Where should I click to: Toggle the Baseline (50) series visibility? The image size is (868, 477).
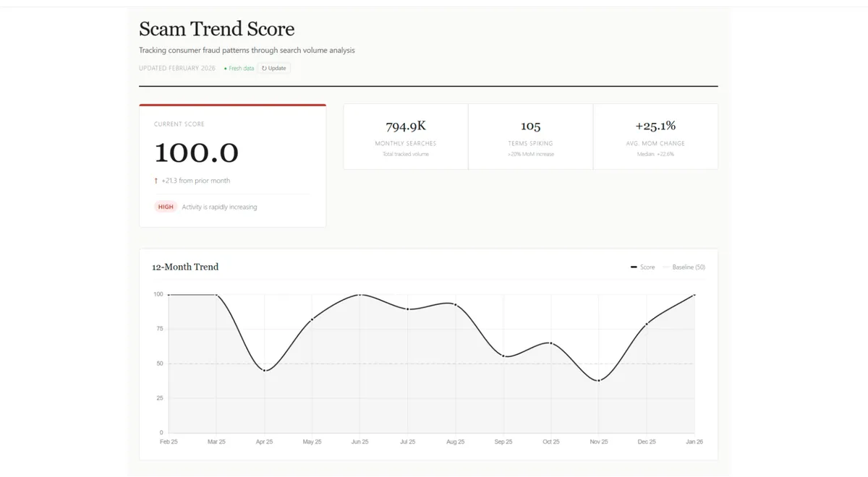pos(683,267)
